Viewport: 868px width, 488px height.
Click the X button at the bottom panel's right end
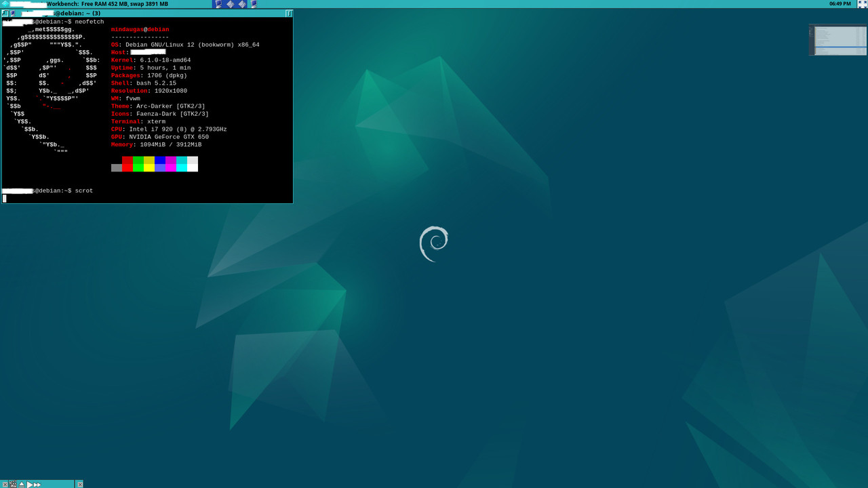click(x=80, y=485)
